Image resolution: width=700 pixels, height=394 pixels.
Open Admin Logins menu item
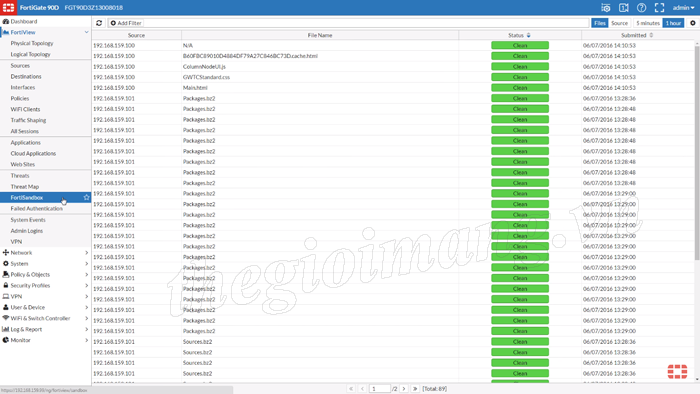pos(27,231)
